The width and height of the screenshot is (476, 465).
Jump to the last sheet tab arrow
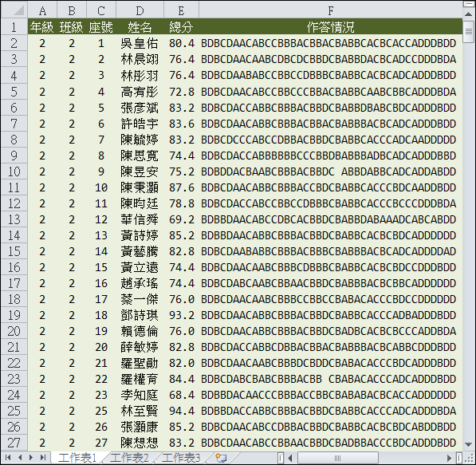tap(43, 457)
